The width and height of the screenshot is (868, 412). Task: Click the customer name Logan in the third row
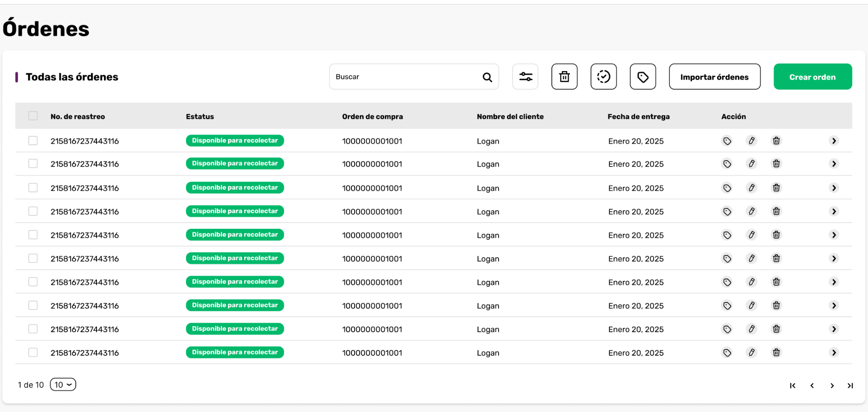point(488,188)
